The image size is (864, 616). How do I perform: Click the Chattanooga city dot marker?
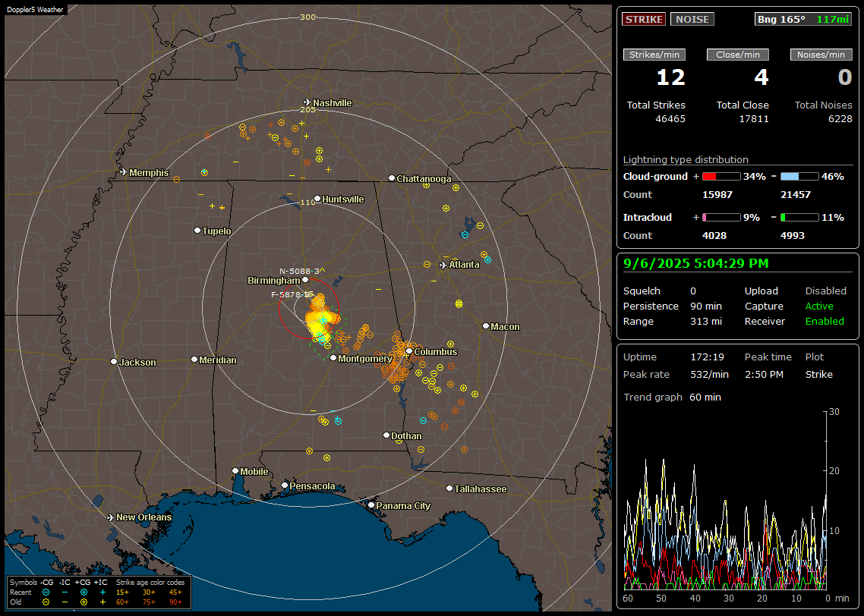click(392, 178)
